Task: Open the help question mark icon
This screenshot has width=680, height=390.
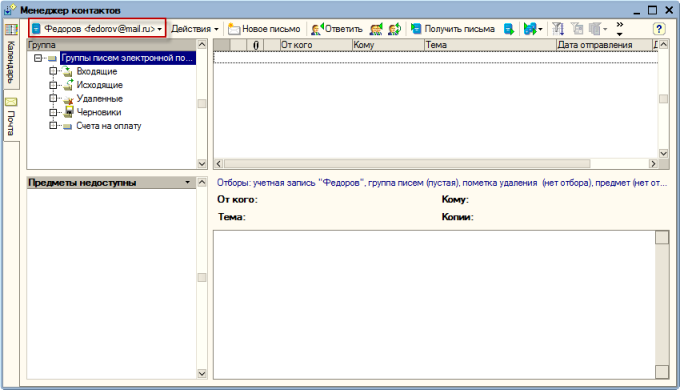Action: (659, 29)
